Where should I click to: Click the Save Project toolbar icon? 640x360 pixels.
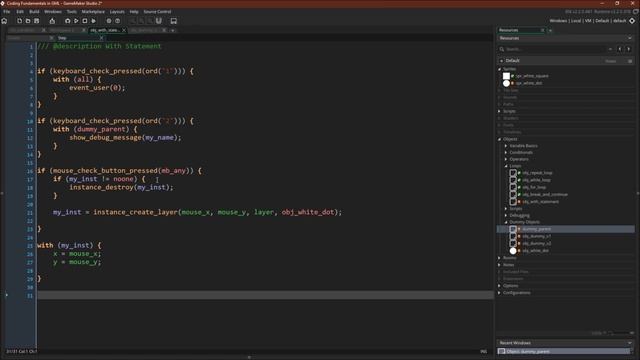tap(36, 21)
